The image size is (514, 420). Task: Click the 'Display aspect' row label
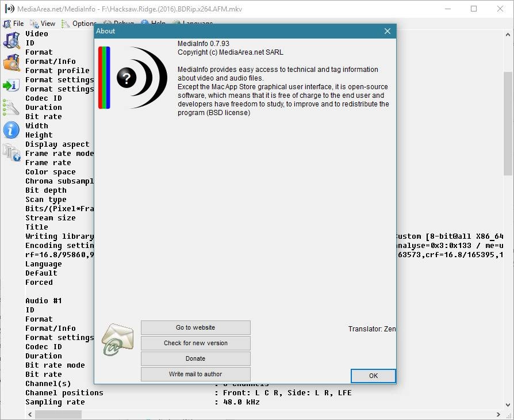tap(57, 144)
